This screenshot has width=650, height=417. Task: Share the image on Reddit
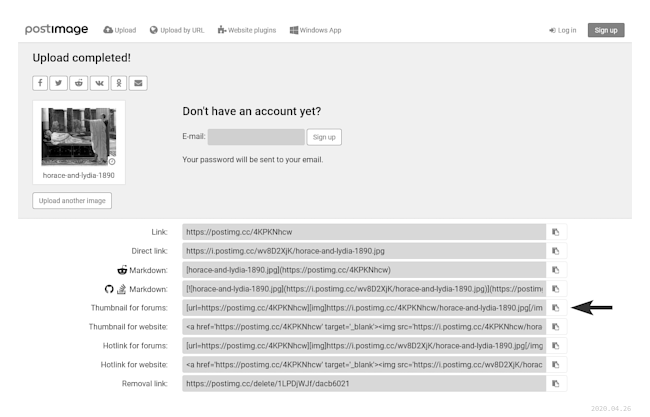tap(80, 83)
